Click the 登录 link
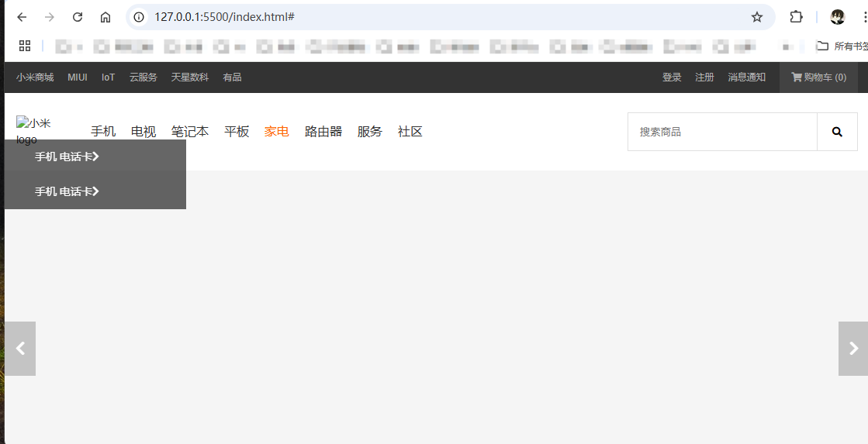868x444 pixels. [x=672, y=77]
